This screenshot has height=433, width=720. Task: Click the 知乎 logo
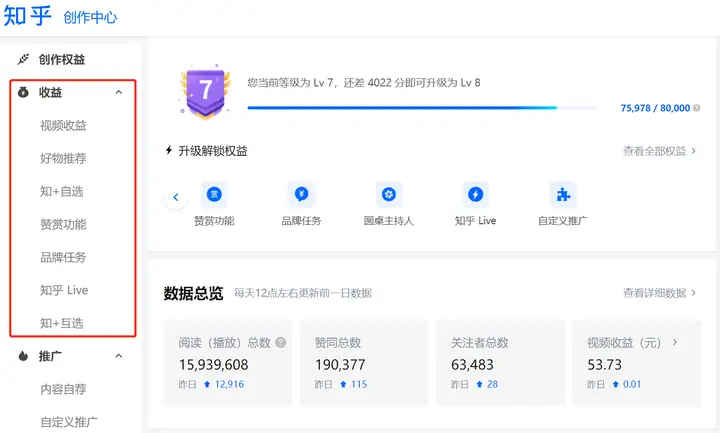[x=28, y=16]
